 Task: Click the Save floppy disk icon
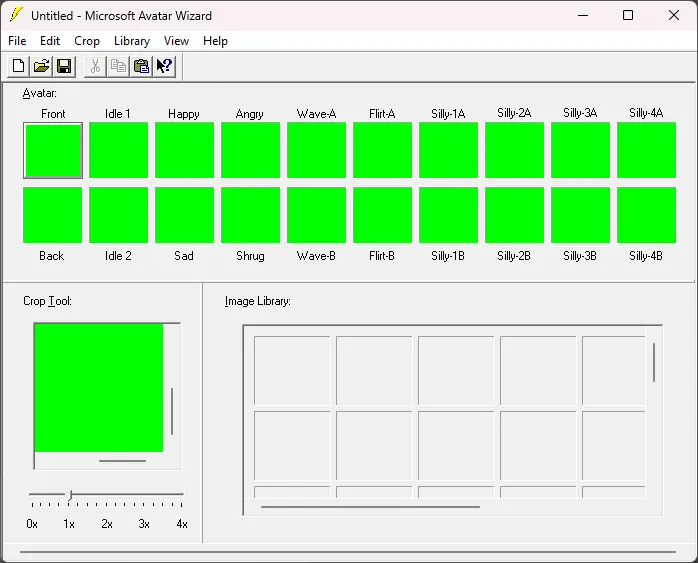pyautogui.click(x=64, y=66)
